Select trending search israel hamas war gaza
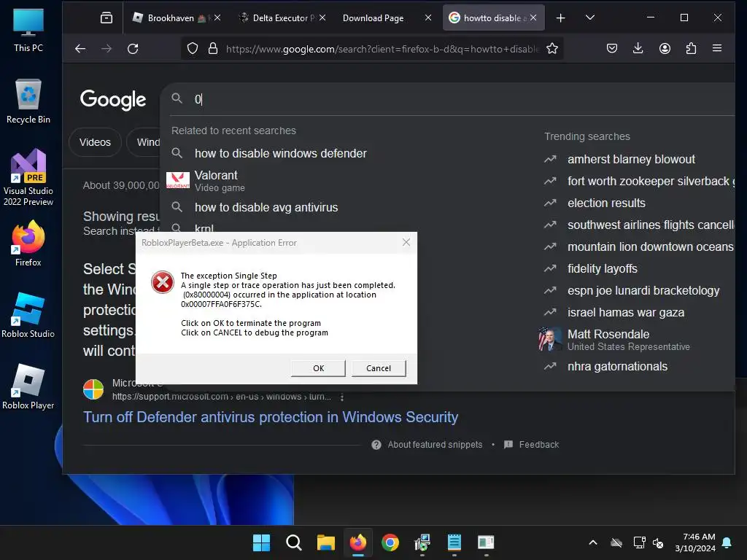This screenshot has height=560, width=747. pyautogui.click(x=625, y=313)
